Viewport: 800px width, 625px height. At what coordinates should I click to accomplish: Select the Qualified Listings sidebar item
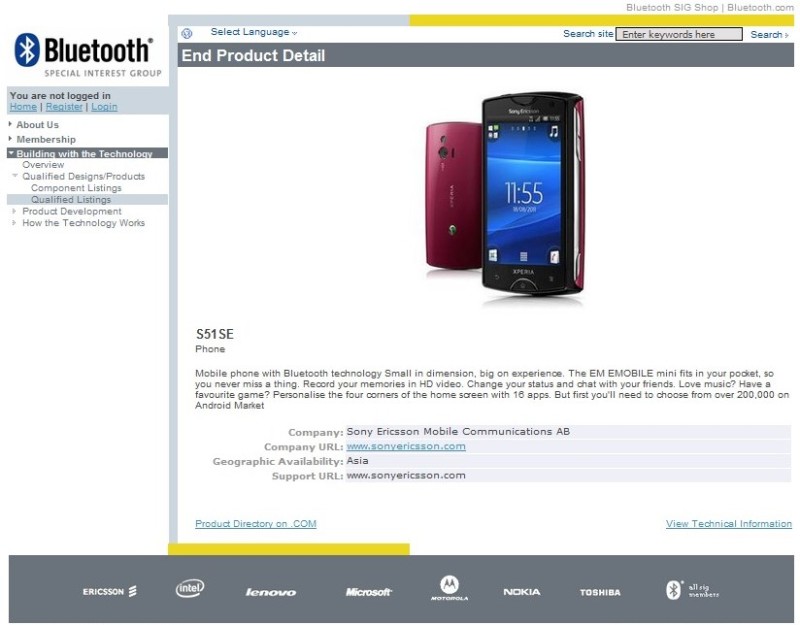71,199
